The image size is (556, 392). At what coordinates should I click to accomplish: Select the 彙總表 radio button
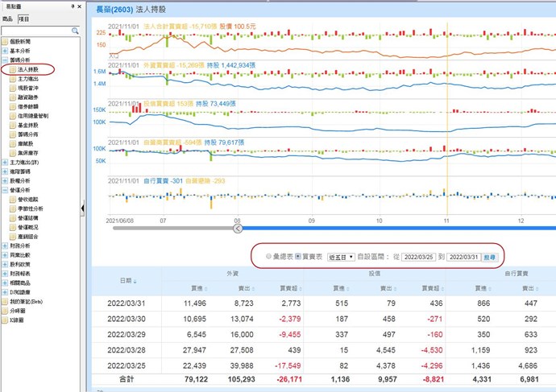(x=269, y=256)
